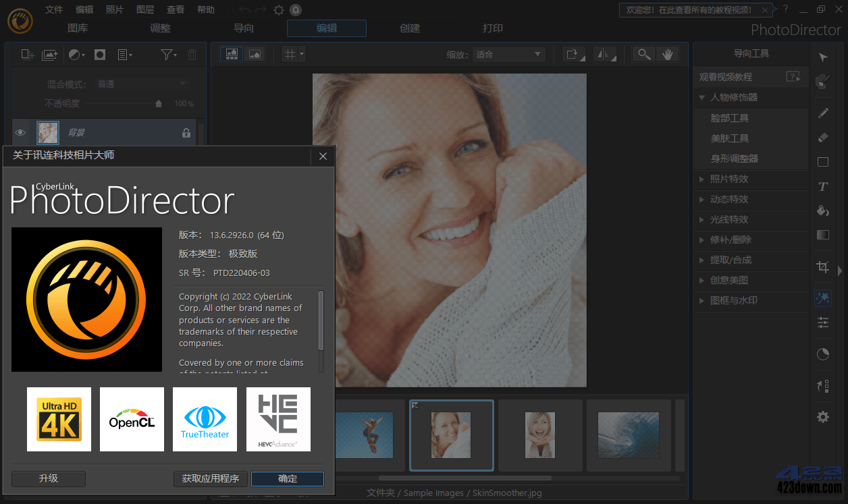Toggle visibility of the 背景 layer
Viewport: 848px width, 504px height.
20,133
